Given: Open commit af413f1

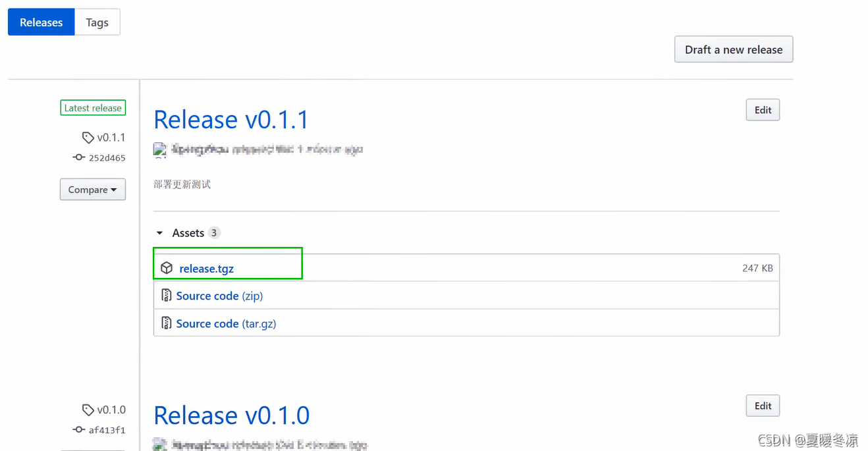Looking at the screenshot, I should click(107, 430).
